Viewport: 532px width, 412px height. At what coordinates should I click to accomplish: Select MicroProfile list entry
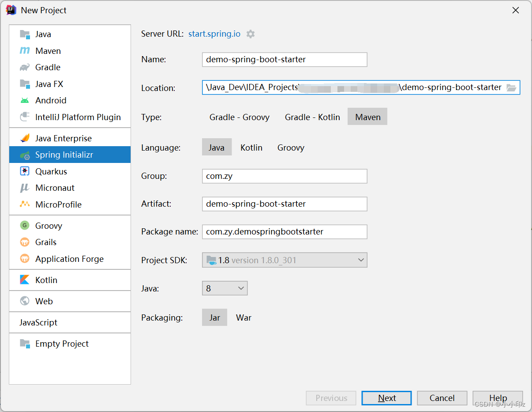70,204
